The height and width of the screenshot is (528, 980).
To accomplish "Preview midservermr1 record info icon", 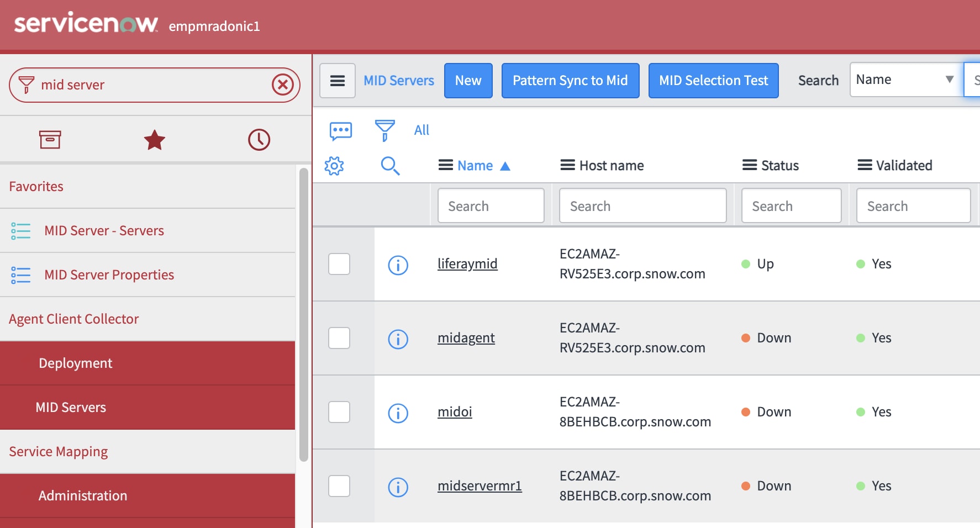I will 398,487.
